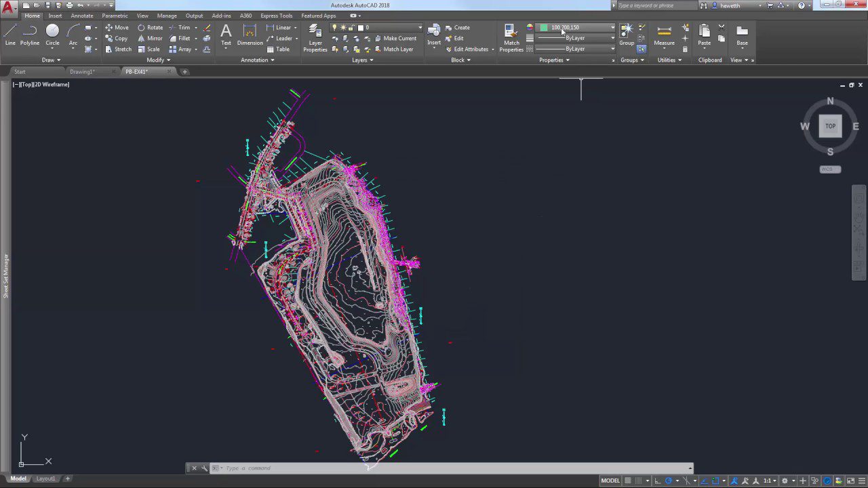This screenshot has height=488, width=868.
Task: Open the linetype ByLayer dropdown
Action: [x=576, y=49]
